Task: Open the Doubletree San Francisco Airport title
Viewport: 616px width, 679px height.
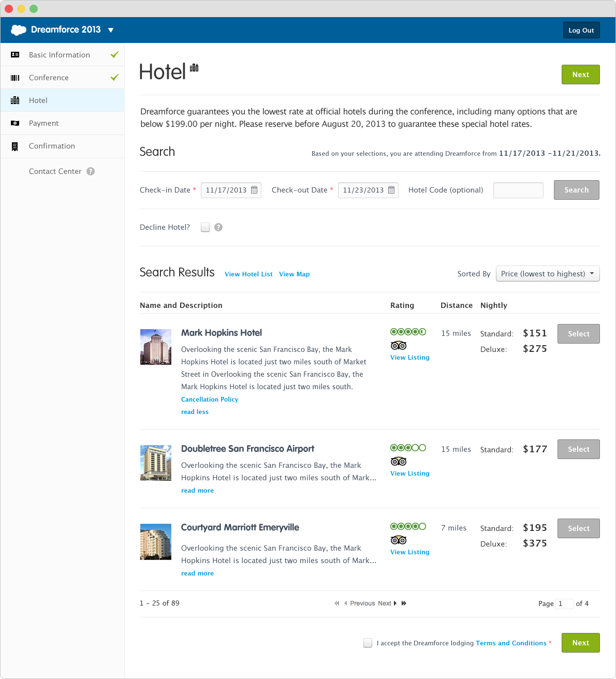Action: (247, 449)
